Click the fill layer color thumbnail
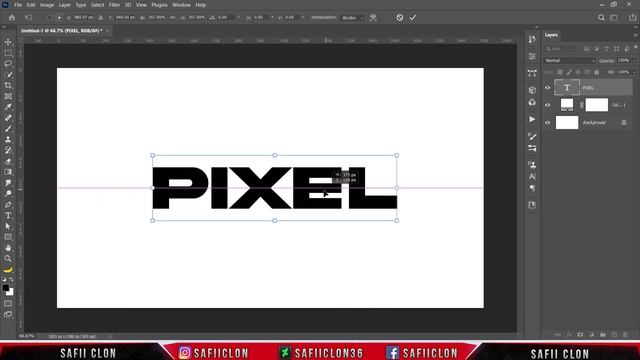The image size is (640, 360). click(567, 105)
